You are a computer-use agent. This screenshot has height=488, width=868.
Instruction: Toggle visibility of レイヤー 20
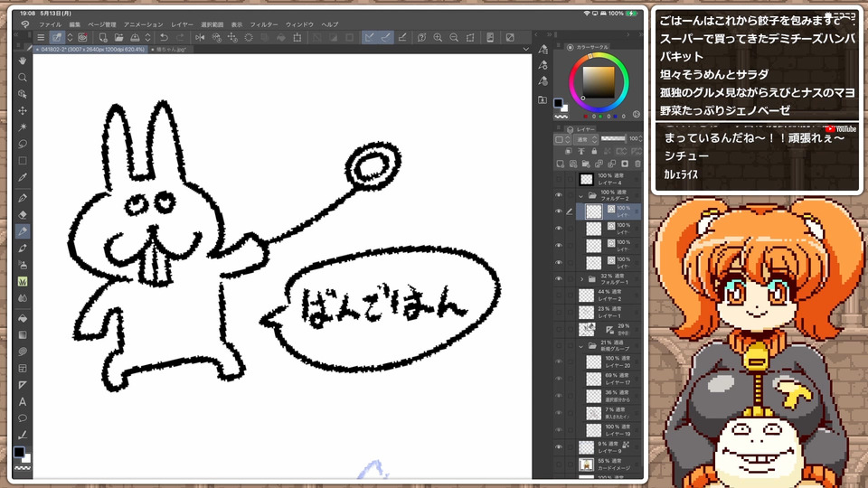coord(559,362)
